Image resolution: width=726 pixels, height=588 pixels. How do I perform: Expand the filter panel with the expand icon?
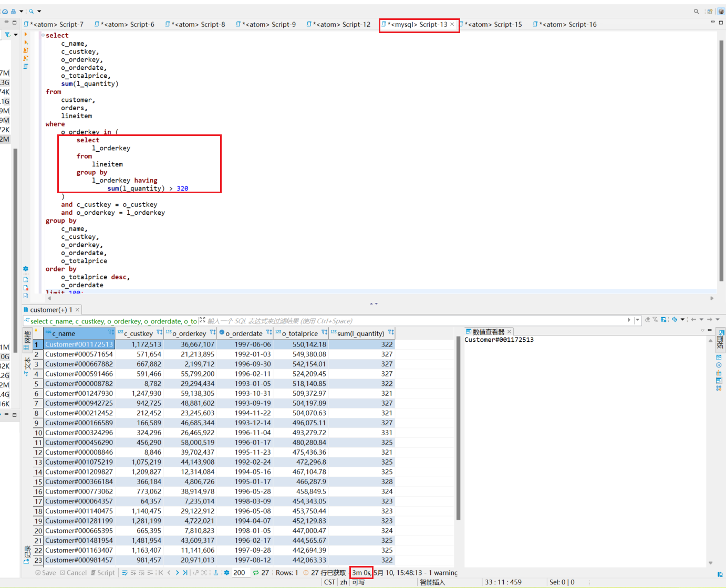tap(202, 320)
